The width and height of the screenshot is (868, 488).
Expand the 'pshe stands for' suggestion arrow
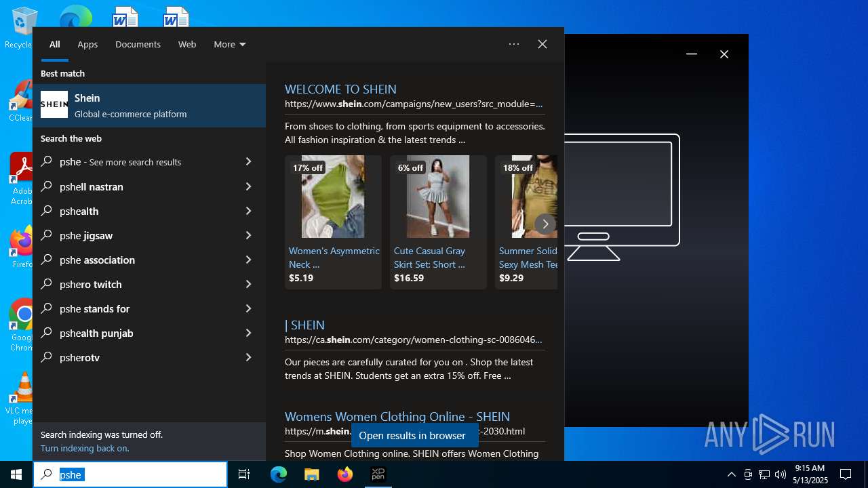[x=248, y=308]
